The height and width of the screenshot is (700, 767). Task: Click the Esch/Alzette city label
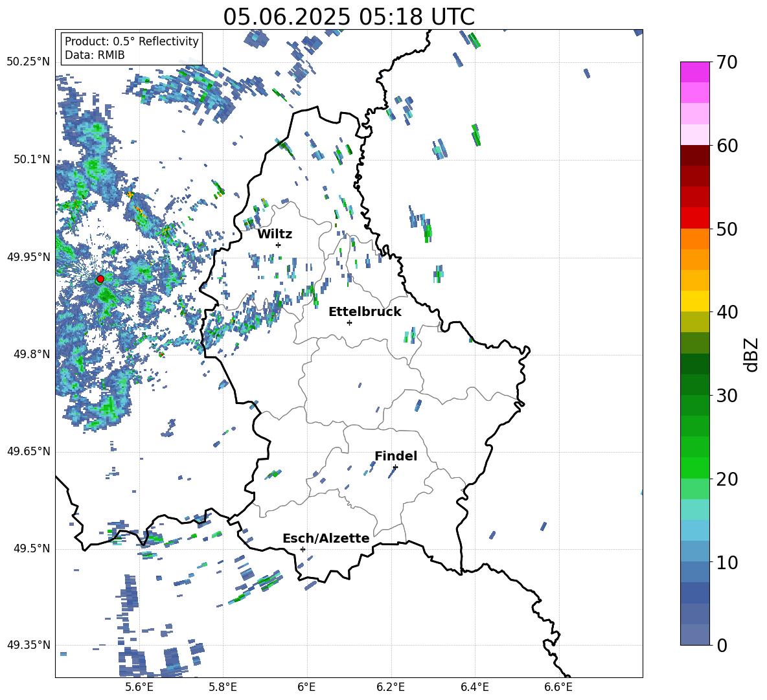point(326,539)
